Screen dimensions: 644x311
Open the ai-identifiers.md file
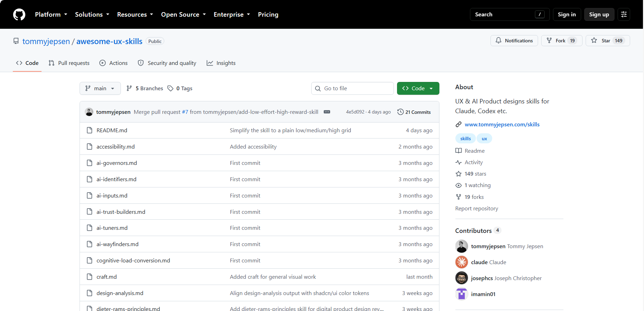pos(116,179)
